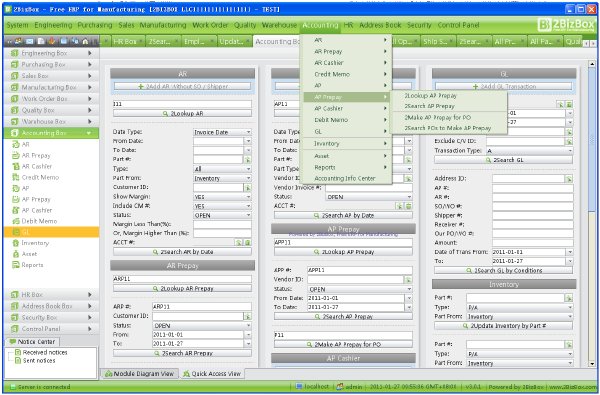
Task: Click the Sent notices icon
Action: pos(18,361)
